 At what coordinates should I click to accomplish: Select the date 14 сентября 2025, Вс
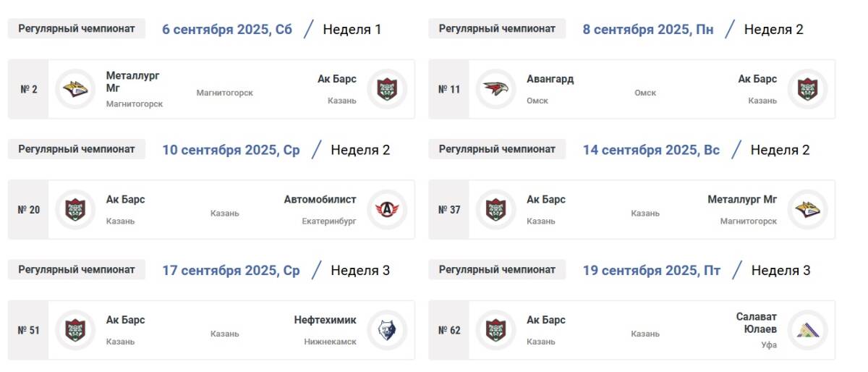click(x=651, y=150)
